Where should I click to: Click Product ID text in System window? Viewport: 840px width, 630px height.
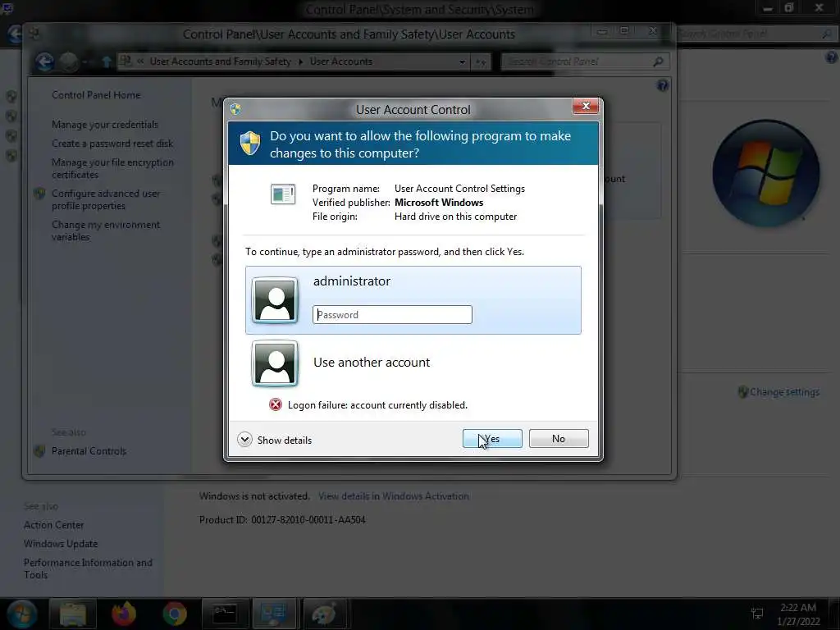pyautogui.click(x=282, y=519)
